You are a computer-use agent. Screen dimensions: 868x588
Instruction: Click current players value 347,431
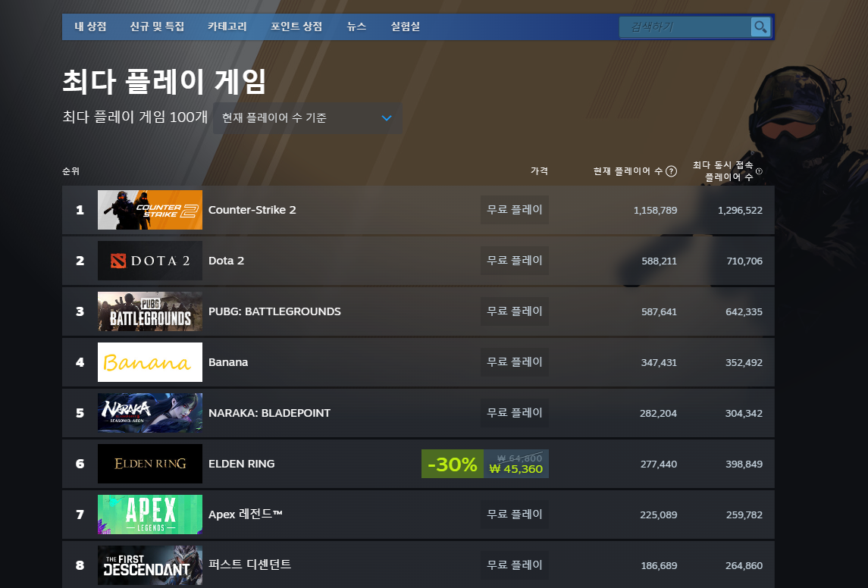[x=659, y=363]
